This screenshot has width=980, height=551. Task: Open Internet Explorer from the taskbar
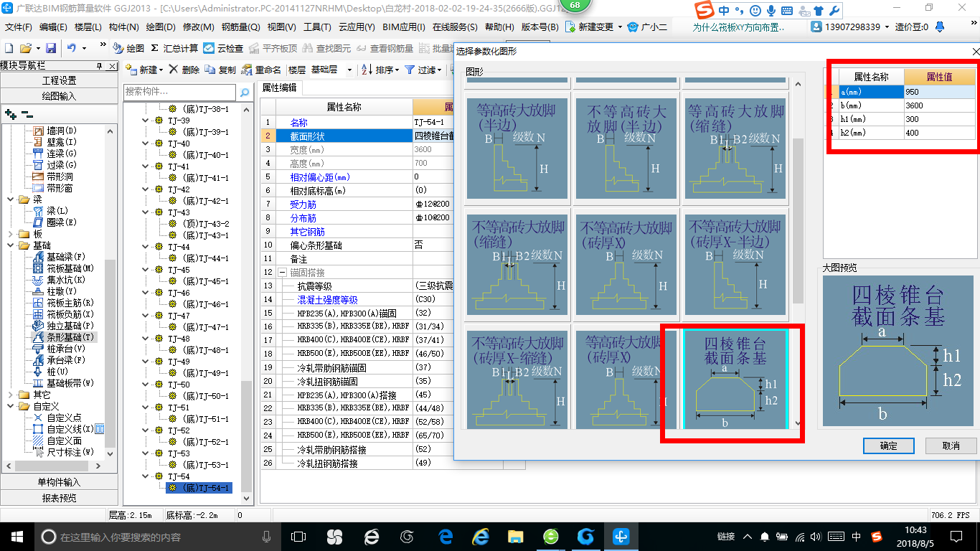(480, 536)
